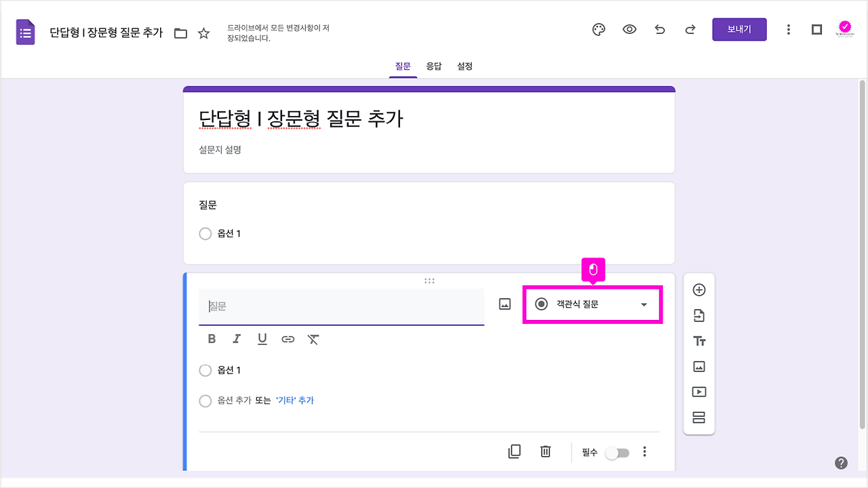Select the 옵션 1 radio button
The height and width of the screenshot is (488, 868).
[x=205, y=370]
